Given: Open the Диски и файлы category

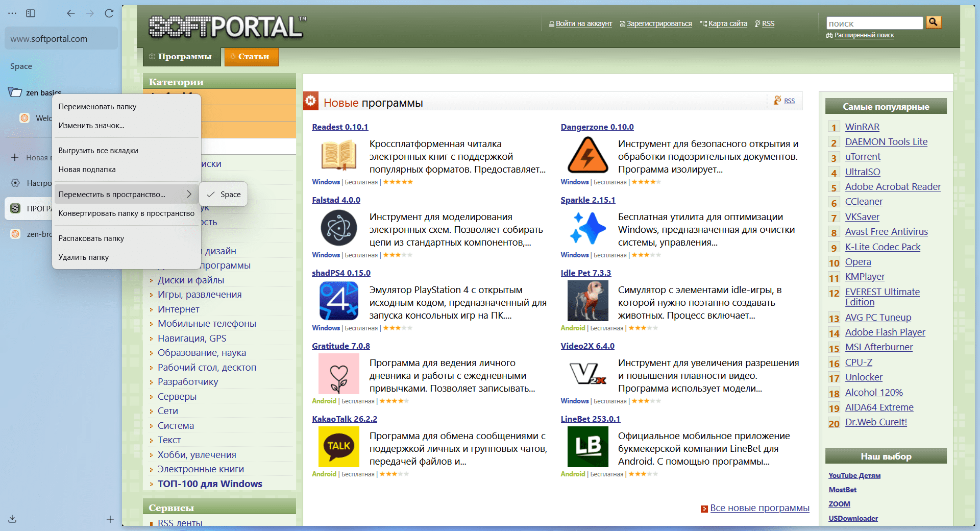Looking at the screenshot, I should coord(191,280).
